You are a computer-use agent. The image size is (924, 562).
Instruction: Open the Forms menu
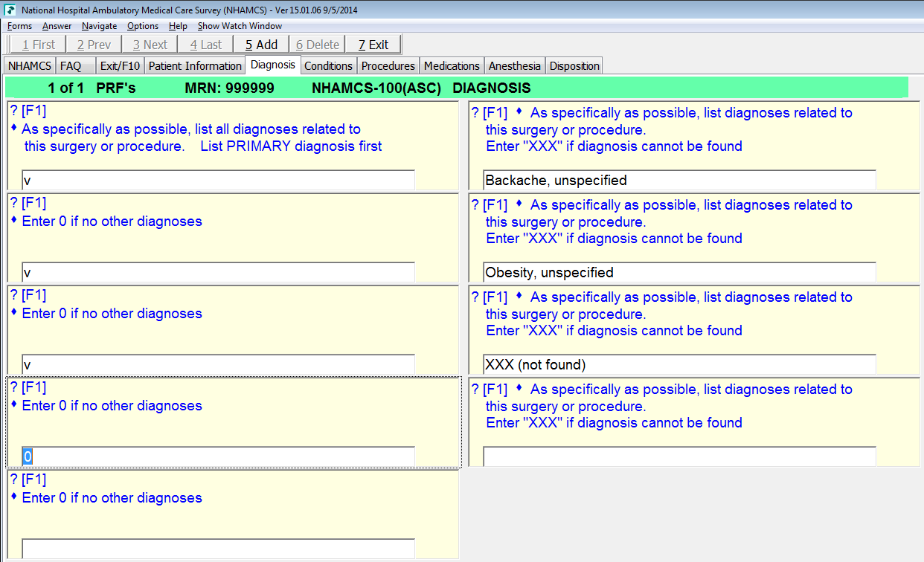pyautogui.click(x=20, y=26)
